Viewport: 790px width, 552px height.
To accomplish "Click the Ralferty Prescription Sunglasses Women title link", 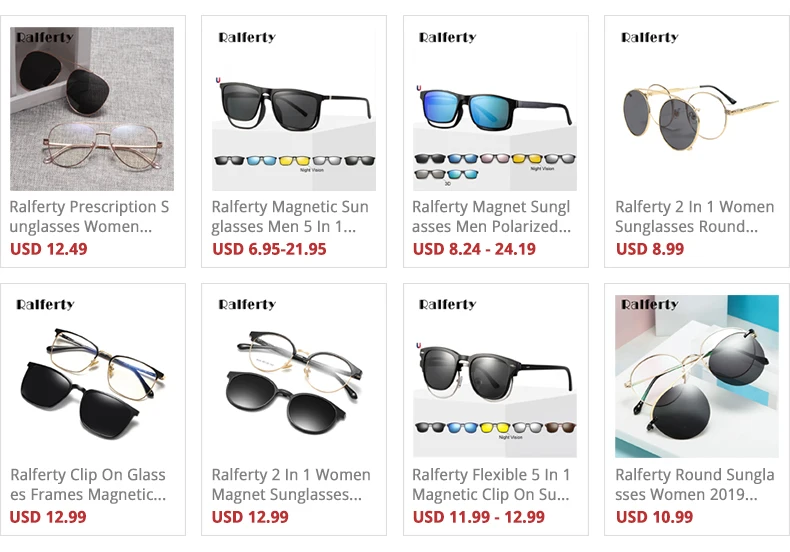I will point(89,217).
